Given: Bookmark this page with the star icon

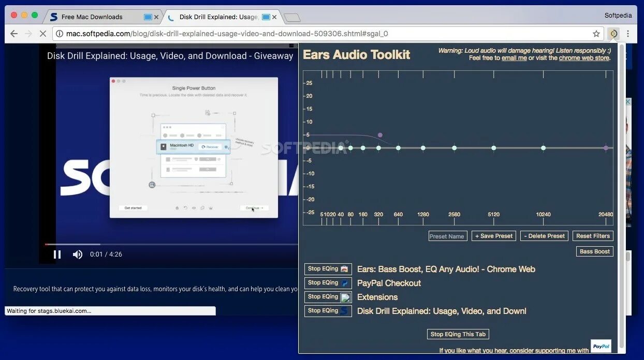Looking at the screenshot, I should tap(596, 34).
